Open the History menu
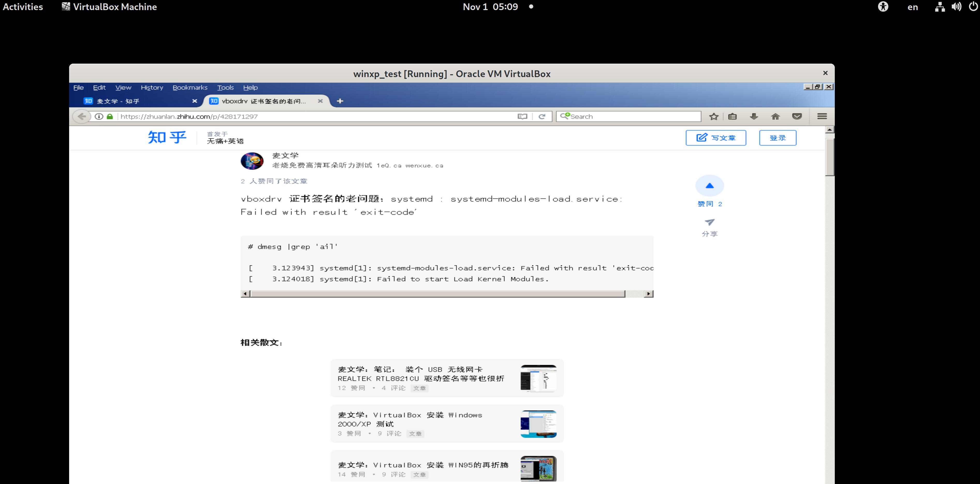This screenshot has width=980, height=484. (x=152, y=87)
